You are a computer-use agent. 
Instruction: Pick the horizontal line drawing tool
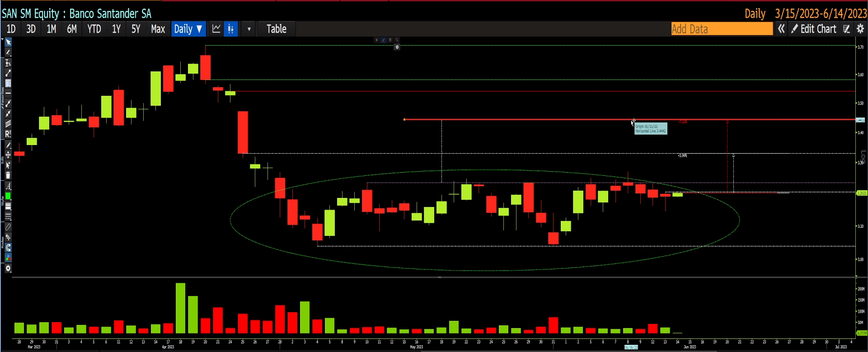click(x=8, y=93)
